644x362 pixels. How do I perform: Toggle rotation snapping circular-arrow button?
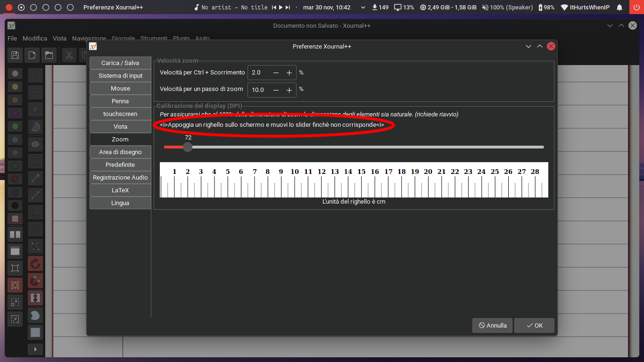point(35,263)
